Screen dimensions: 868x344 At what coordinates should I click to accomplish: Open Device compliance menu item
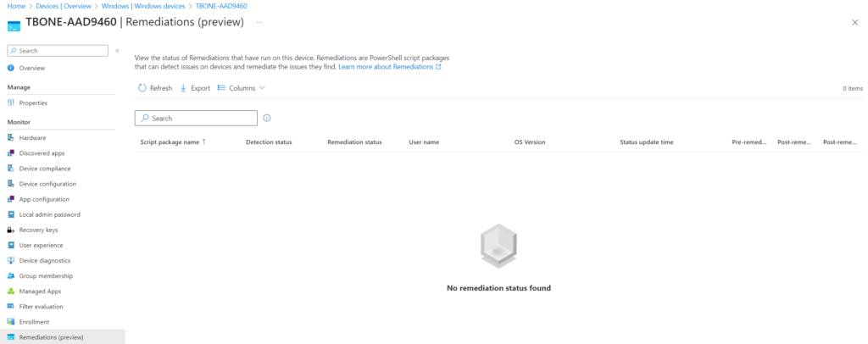click(45, 169)
